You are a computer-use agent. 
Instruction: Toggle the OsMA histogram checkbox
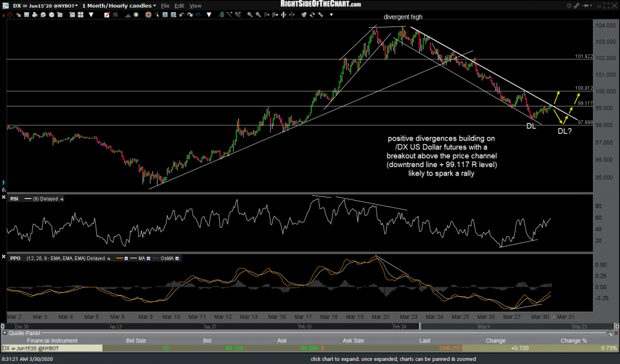tap(177, 258)
